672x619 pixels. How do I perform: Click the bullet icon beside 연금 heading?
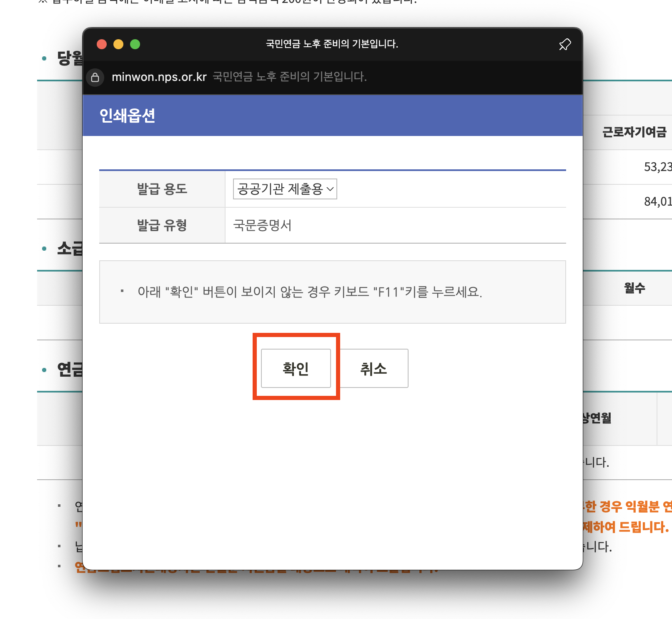point(43,370)
